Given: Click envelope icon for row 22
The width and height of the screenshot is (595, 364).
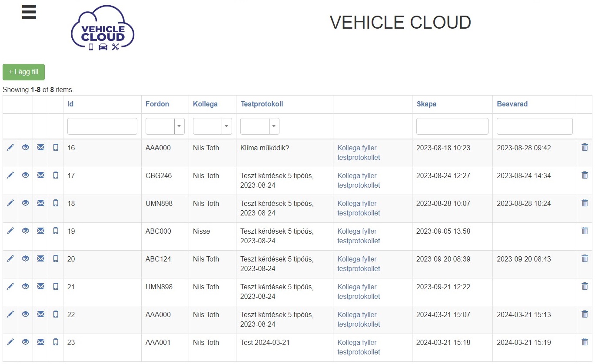Looking at the screenshot, I should click(x=40, y=314).
